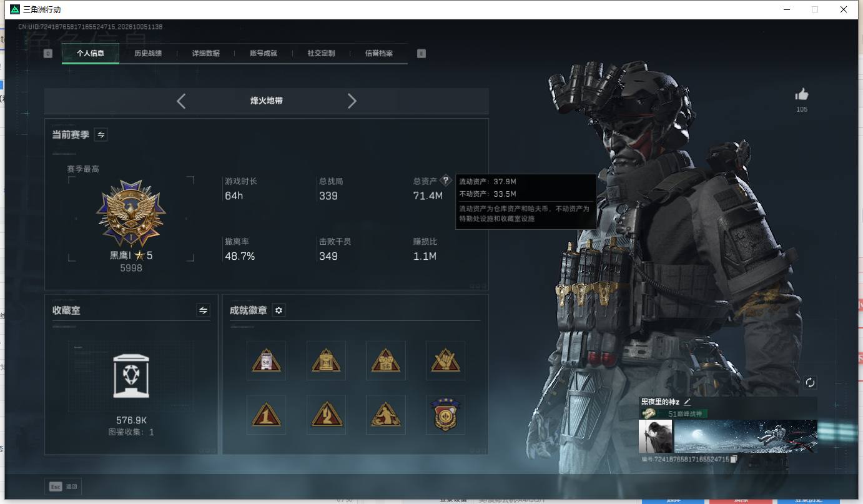Viewport: 863px width, 504px height.
Task: Select the number 1 triangle badge
Action: pyautogui.click(x=266, y=415)
